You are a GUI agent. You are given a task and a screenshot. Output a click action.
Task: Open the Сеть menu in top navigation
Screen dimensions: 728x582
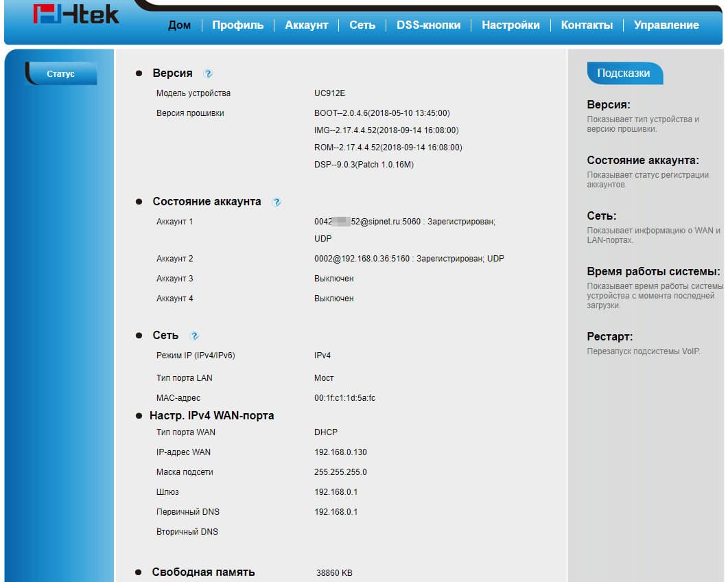pos(362,25)
